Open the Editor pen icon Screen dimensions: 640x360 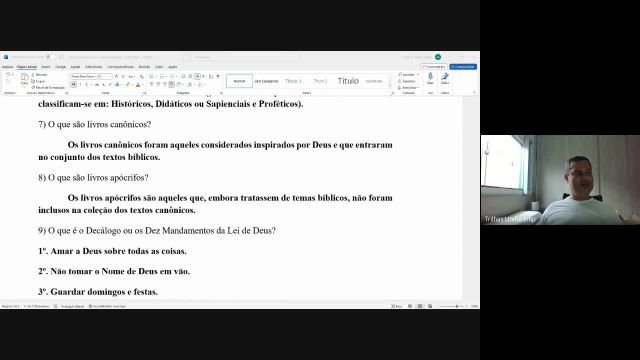[445, 78]
